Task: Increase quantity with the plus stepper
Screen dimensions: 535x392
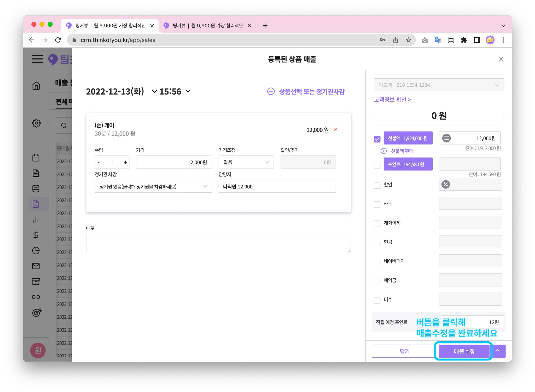Action: point(125,162)
